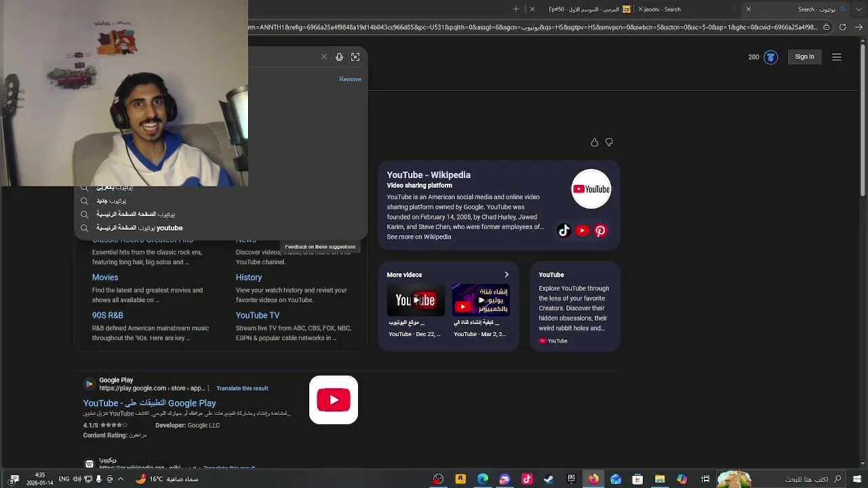This screenshot has width=868, height=488.
Task: Switch to Firefox in the taskbar
Action: point(593,479)
